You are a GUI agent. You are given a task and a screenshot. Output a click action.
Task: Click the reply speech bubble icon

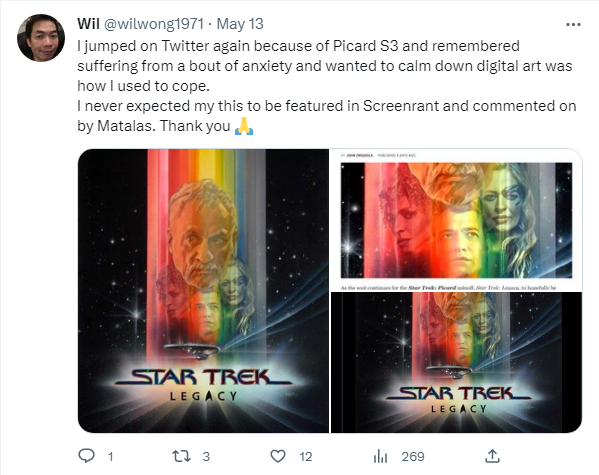[87, 456]
